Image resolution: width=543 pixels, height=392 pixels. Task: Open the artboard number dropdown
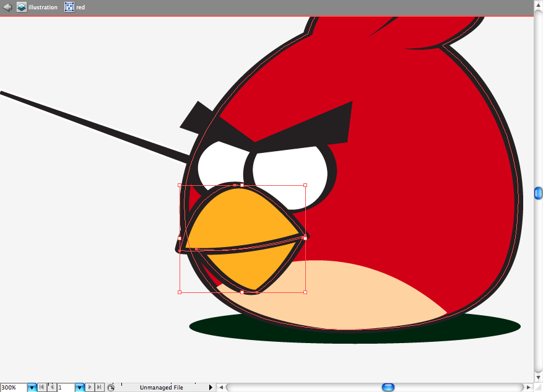[x=80, y=388]
